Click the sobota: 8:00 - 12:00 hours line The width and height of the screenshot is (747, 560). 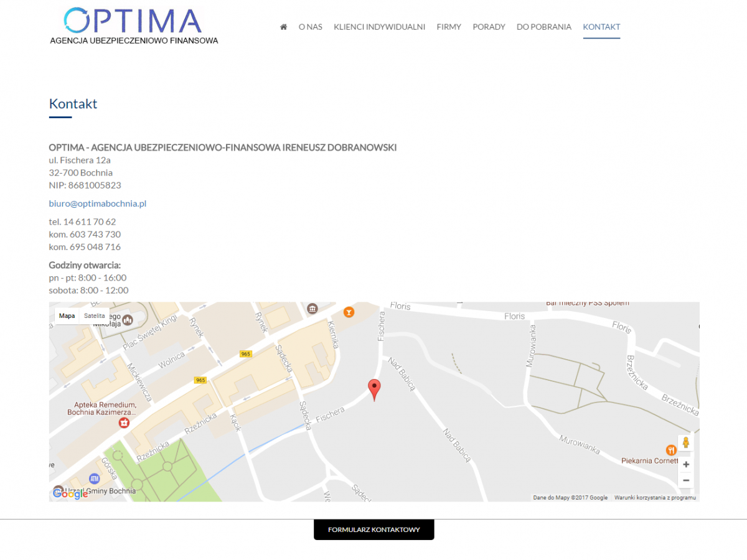89,290
